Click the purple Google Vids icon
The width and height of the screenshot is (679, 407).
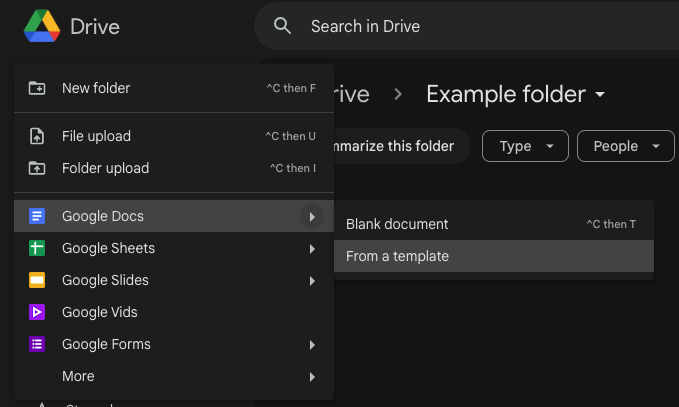click(x=37, y=312)
